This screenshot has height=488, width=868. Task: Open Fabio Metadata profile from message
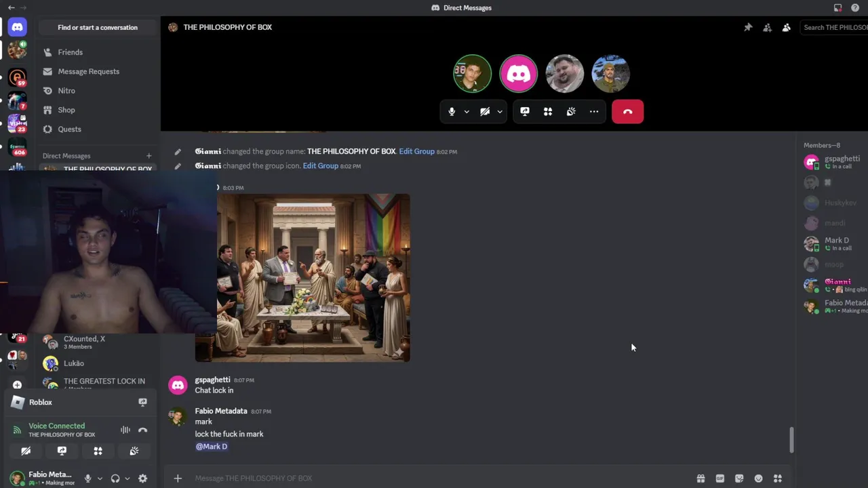[221, 411]
